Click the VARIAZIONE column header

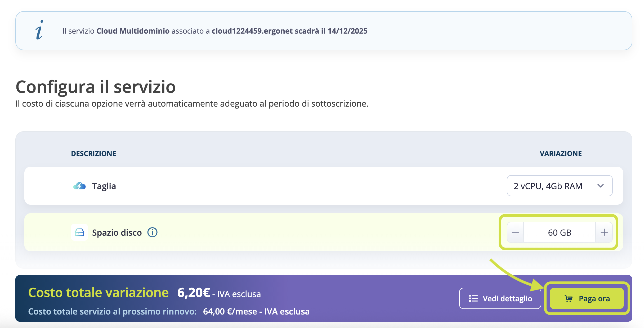pyautogui.click(x=561, y=154)
